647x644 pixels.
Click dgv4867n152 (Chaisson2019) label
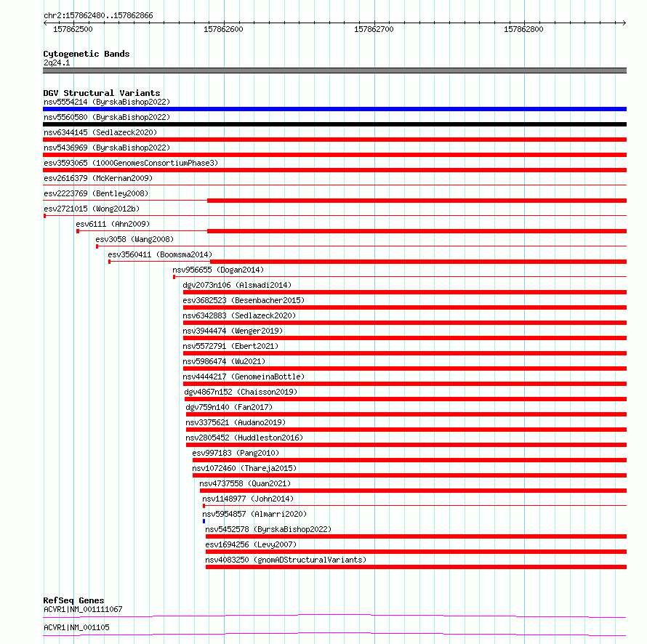(241, 392)
